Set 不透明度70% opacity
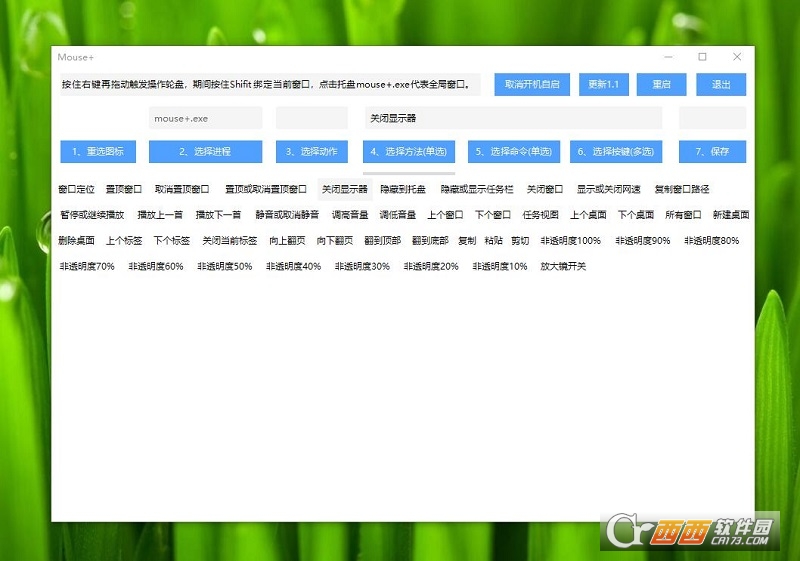Image resolution: width=800 pixels, height=561 pixels. coord(87,266)
